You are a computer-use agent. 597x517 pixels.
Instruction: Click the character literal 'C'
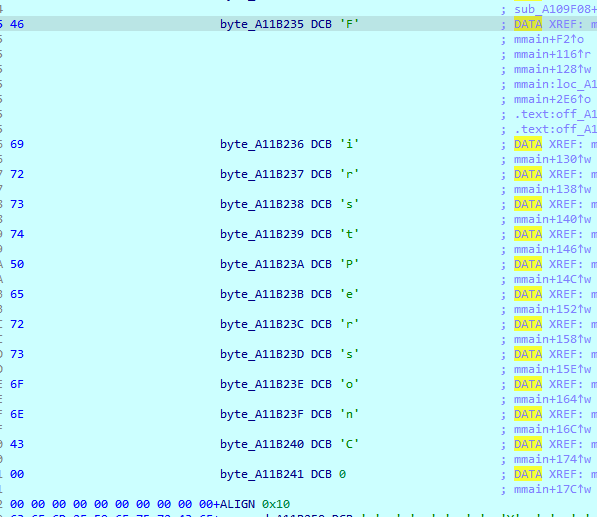[349, 444]
